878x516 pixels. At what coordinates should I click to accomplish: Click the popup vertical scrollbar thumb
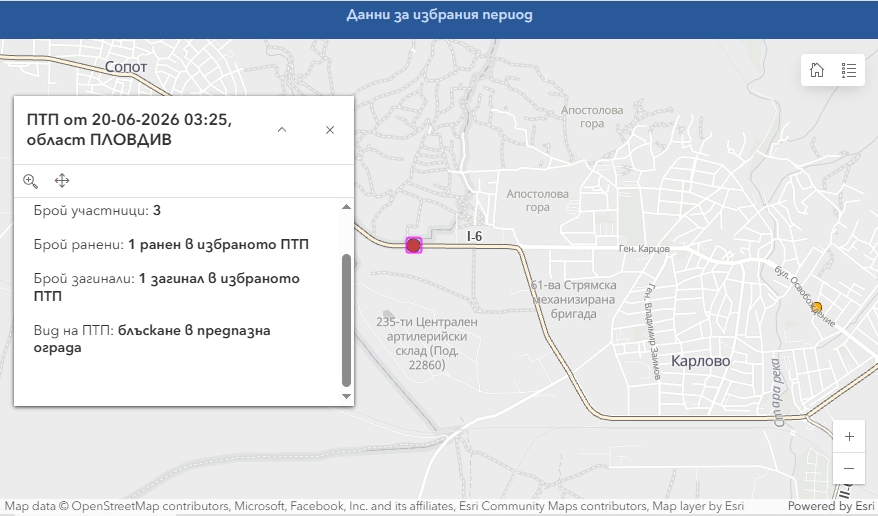pyautogui.click(x=347, y=320)
